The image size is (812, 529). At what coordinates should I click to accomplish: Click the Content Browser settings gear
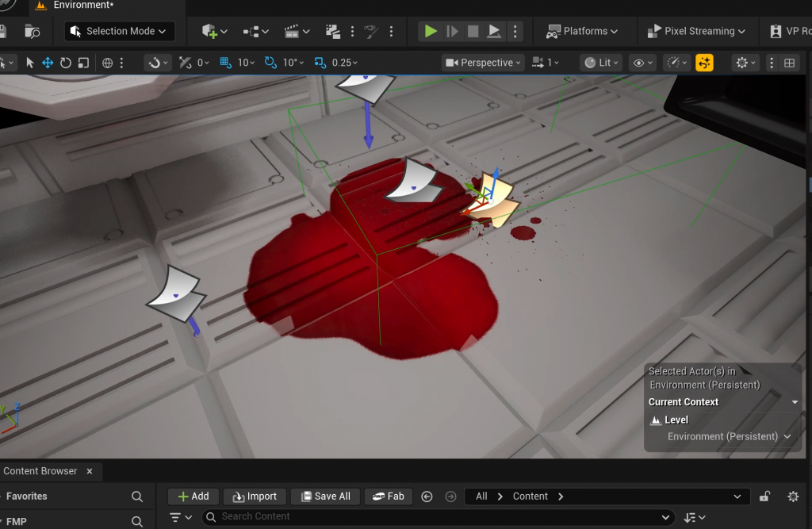pyautogui.click(x=793, y=496)
